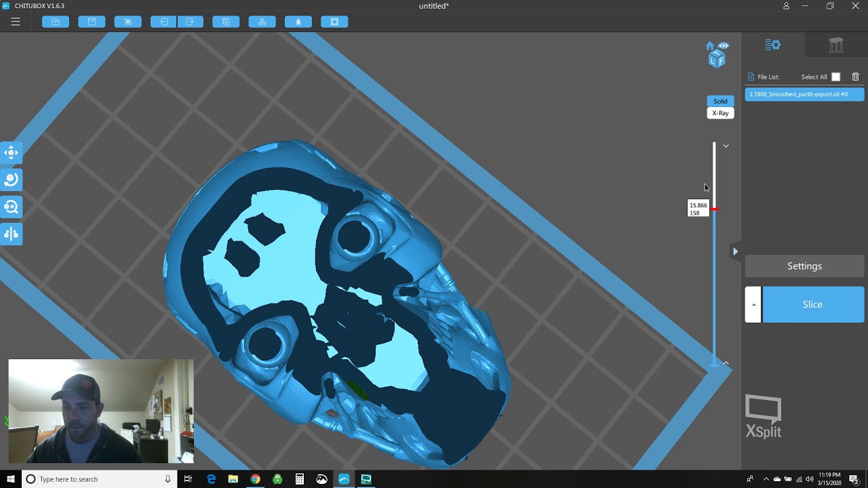
Task: Collapse the right panel with arrow
Action: pyautogui.click(x=735, y=251)
